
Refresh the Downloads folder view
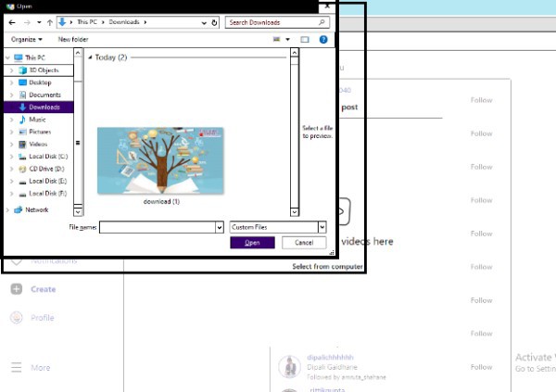tap(214, 22)
